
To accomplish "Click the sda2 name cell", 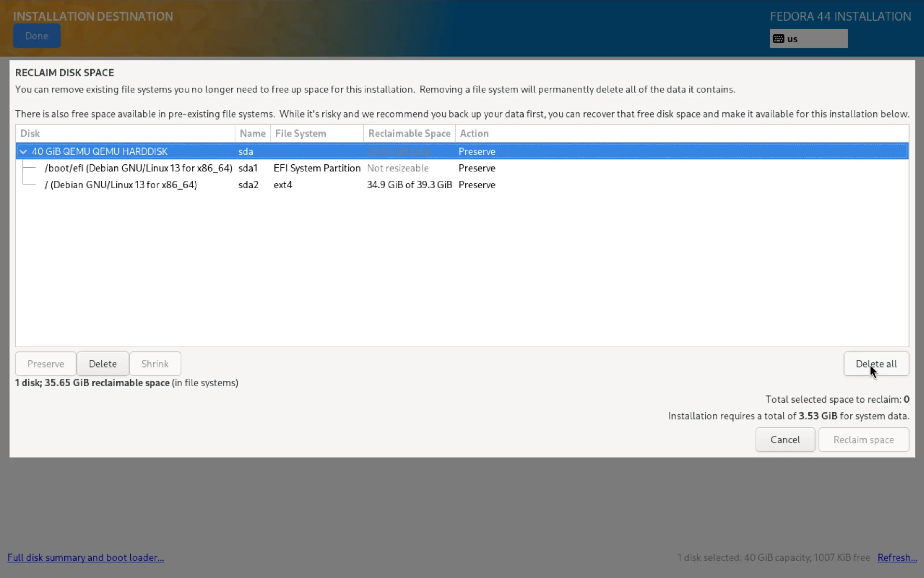I will pos(248,185).
